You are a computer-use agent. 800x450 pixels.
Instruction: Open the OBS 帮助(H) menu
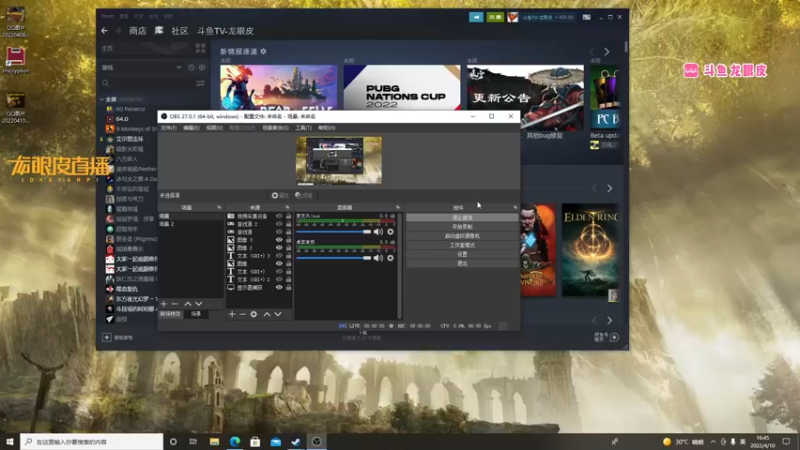tap(327, 128)
